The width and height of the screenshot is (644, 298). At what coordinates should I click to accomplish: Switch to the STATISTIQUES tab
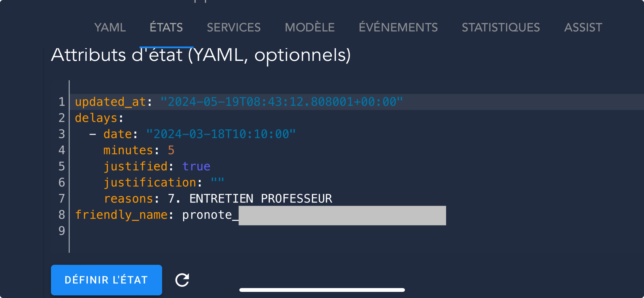pos(501,27)
